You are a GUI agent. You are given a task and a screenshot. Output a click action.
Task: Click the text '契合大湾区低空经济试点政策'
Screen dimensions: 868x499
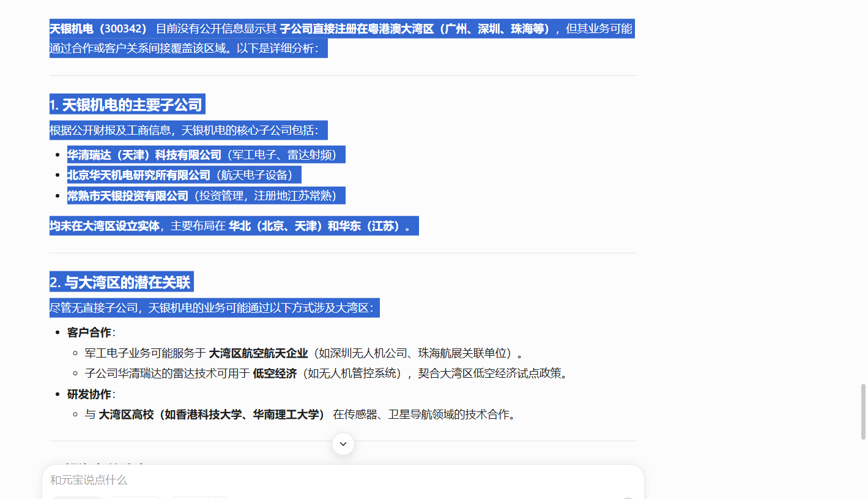pos(489,373)
